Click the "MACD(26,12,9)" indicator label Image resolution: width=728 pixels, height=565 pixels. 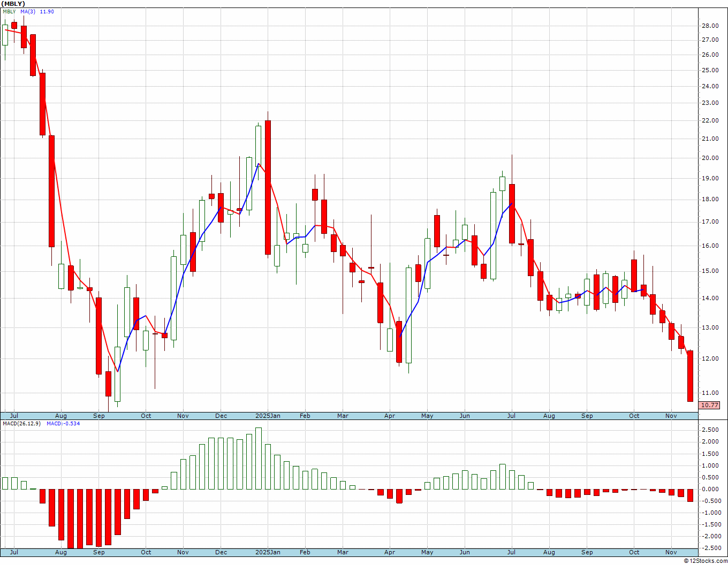[x=22, y=424]
